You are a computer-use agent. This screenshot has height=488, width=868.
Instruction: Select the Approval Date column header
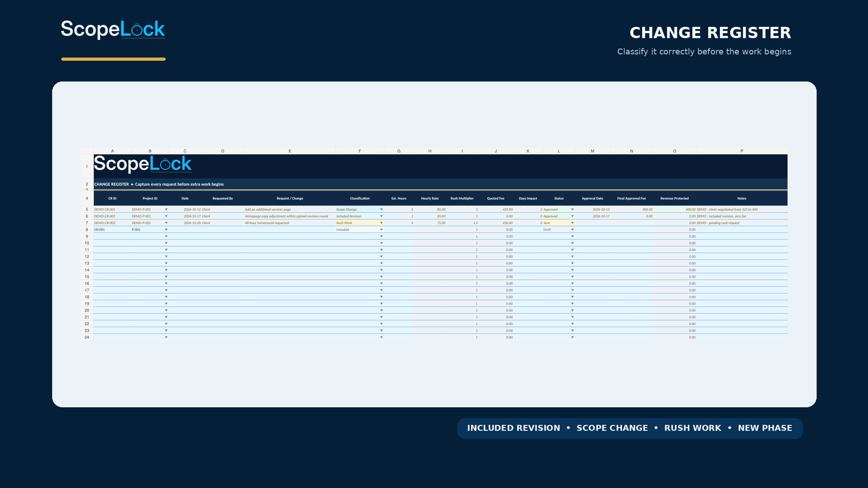[x=592, y=198]
